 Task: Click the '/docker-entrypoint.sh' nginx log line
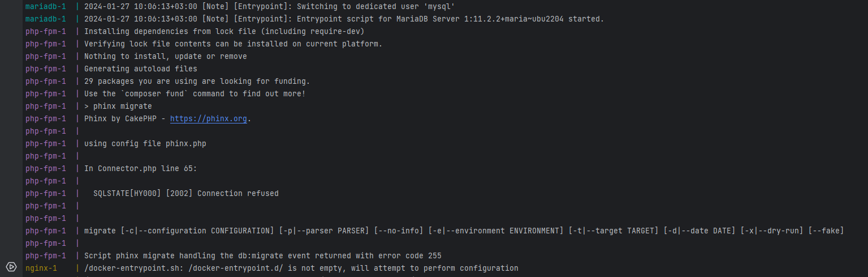(301, 268)
